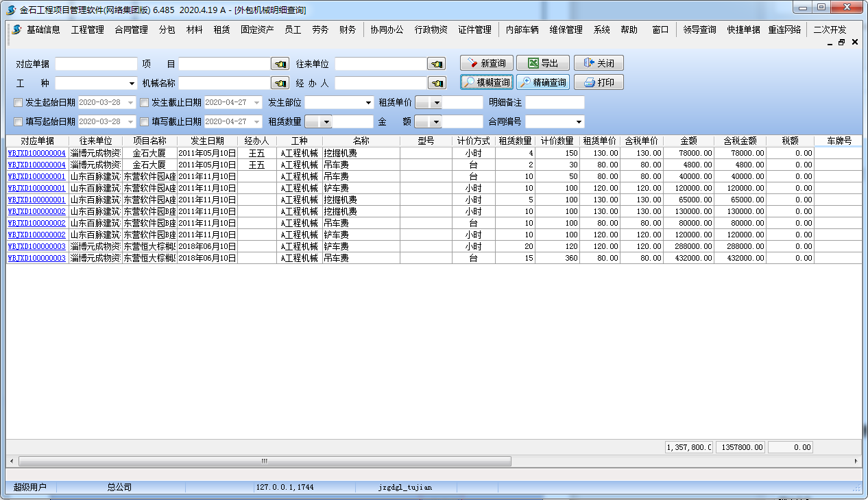868x500 pixels.
Task: Expand the 工种 dropdown
Action: [x=132, y=84]
